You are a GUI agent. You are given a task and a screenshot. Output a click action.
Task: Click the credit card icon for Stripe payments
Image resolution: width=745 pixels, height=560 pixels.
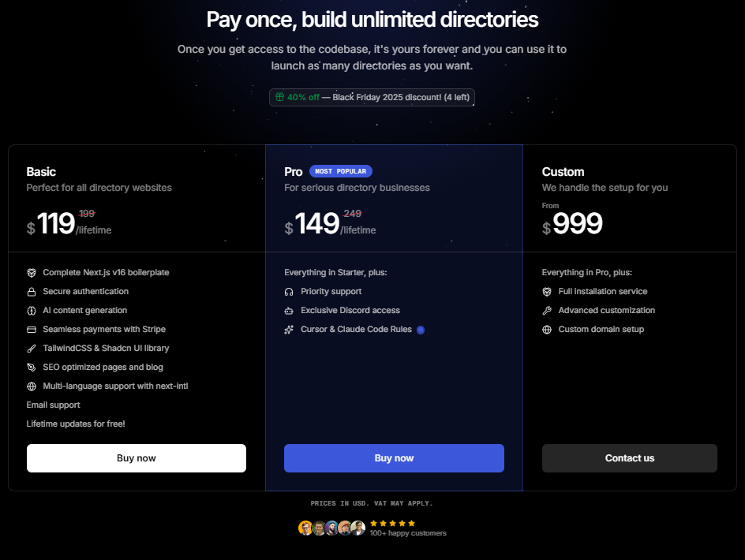[32, 330]
